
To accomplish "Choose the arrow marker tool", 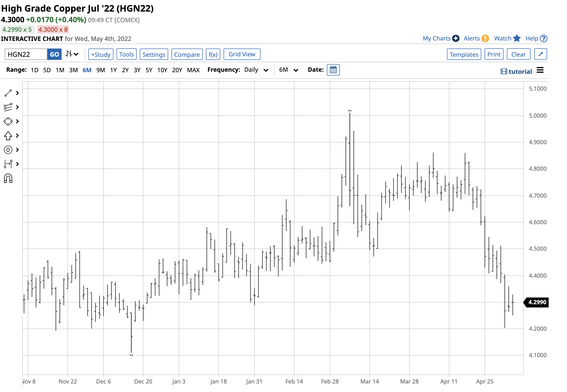I will [8, 136].
